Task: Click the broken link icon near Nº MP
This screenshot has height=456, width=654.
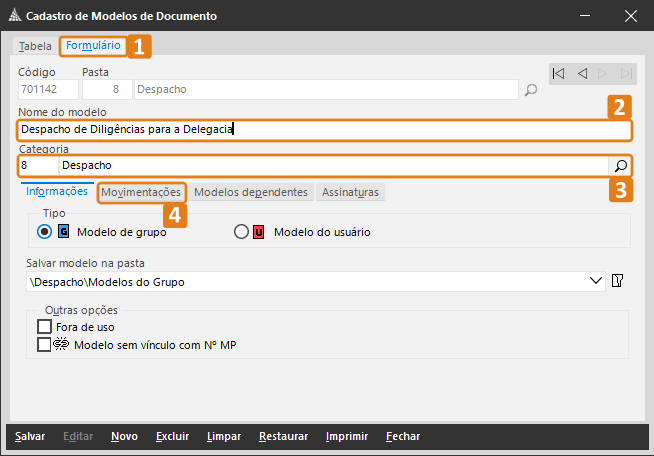Action: click(61, 344)
